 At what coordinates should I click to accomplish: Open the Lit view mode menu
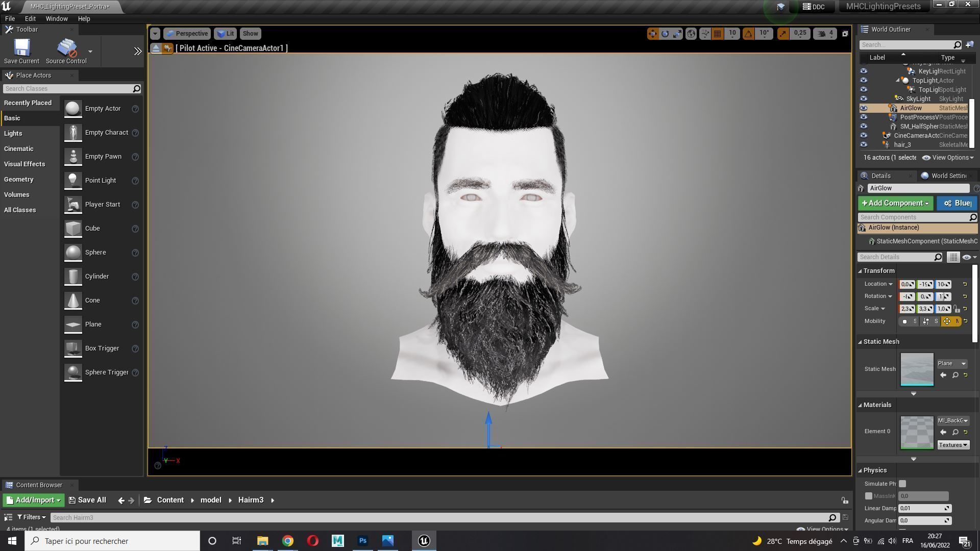click(x=225, y=34)
